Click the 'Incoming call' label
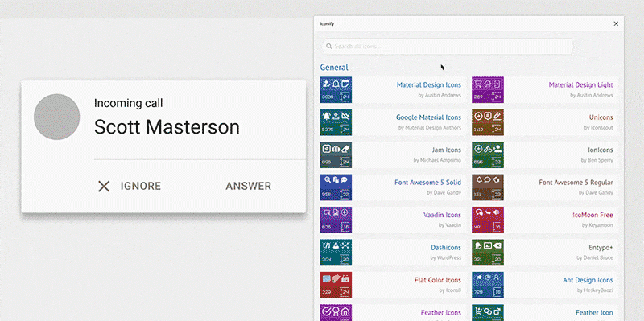This screenshot has height=321, width=644. 129,103
